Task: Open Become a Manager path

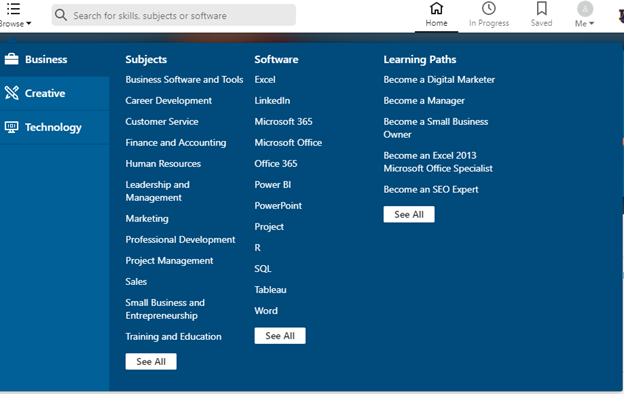Action: point(424,101)
